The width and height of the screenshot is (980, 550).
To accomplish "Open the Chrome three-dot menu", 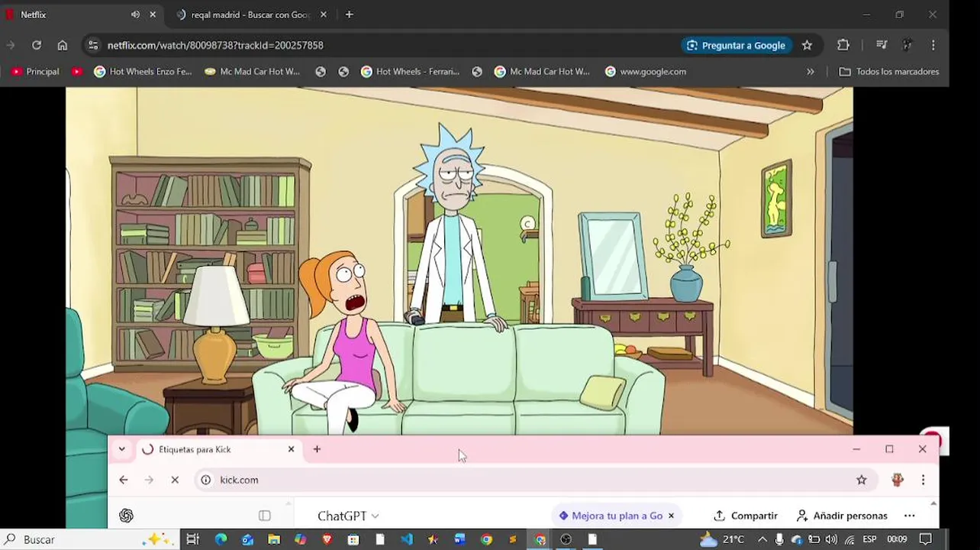I will (933, 45).
